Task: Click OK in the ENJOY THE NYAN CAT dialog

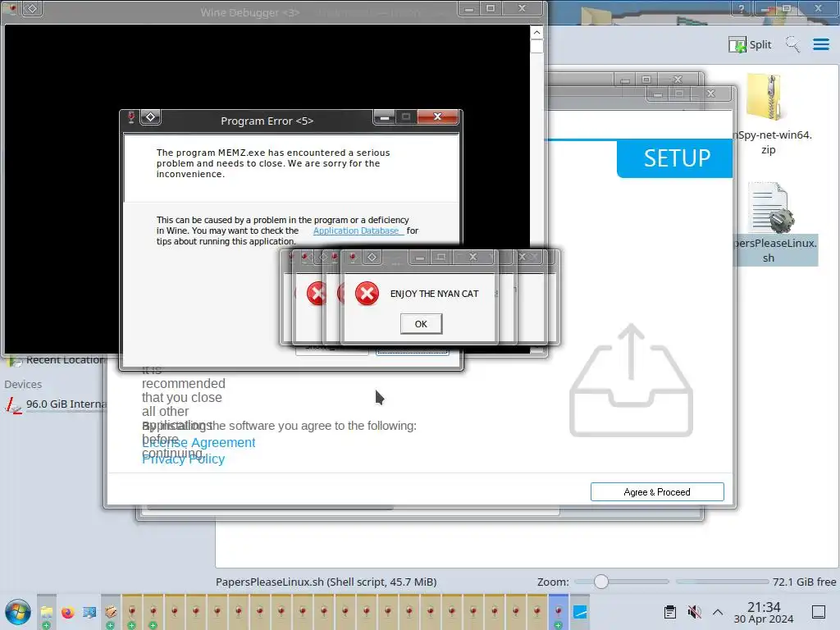Action: [x=421, y=323]
